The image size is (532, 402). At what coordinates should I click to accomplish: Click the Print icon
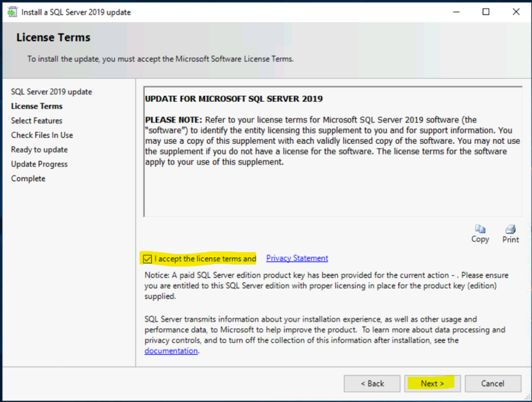click(x=510, y=229)
